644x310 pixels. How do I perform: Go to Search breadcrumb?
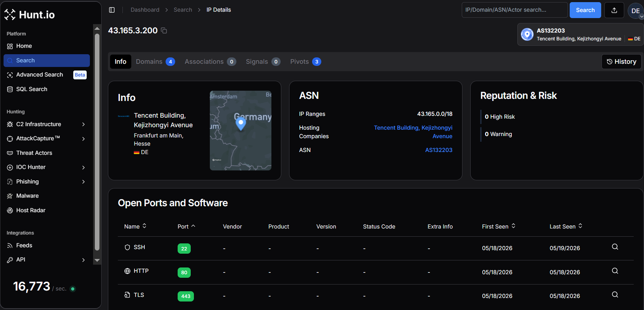(183, 10)
